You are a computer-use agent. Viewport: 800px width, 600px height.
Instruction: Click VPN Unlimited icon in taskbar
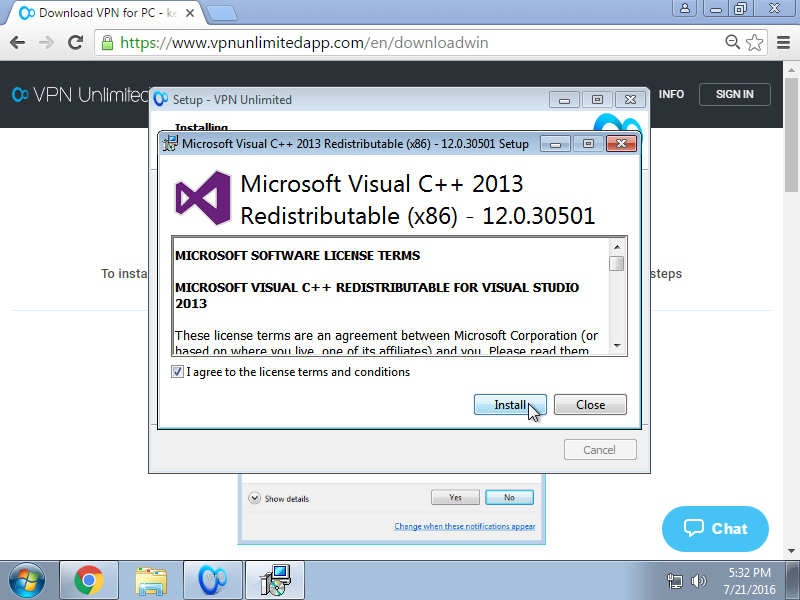213,580
